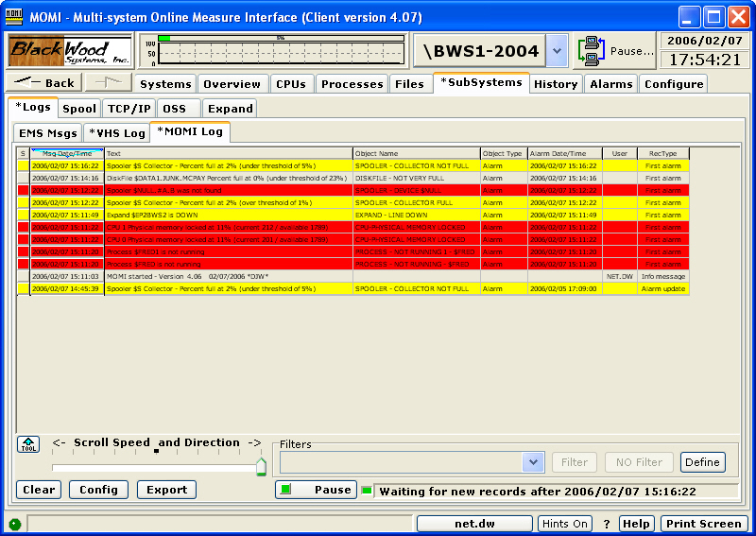Expand the Filters combo box
756x536 pixels.
(533, 462)
